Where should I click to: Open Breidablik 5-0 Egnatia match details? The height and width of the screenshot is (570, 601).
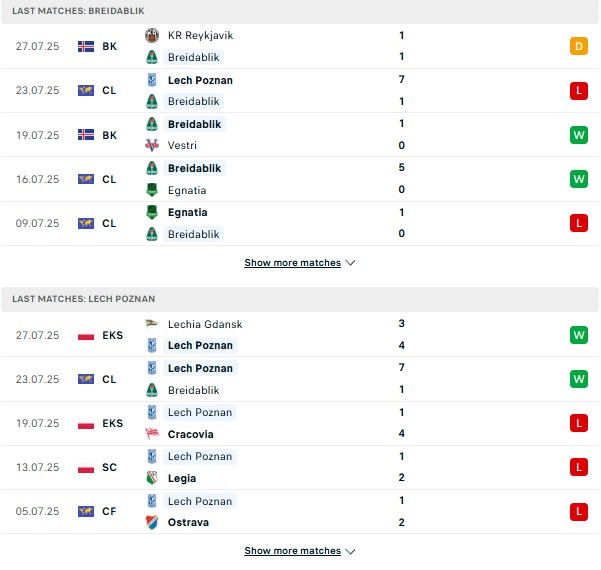[x=300, y=179]
